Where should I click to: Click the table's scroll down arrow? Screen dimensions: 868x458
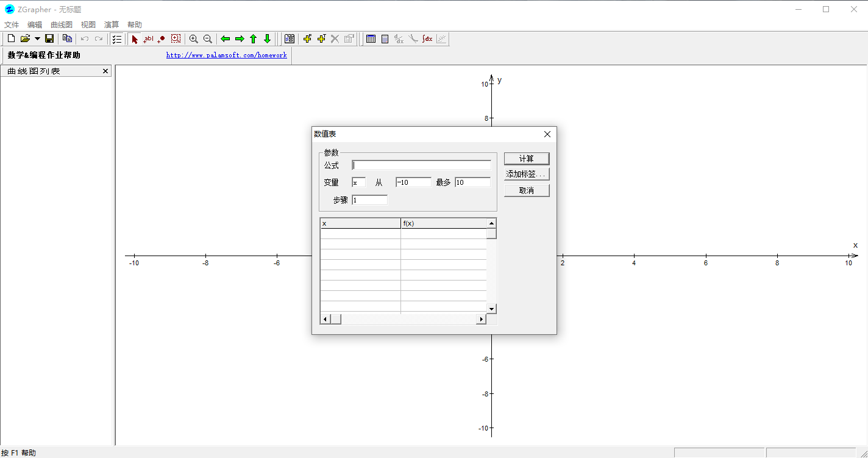(x=491, y=309)
